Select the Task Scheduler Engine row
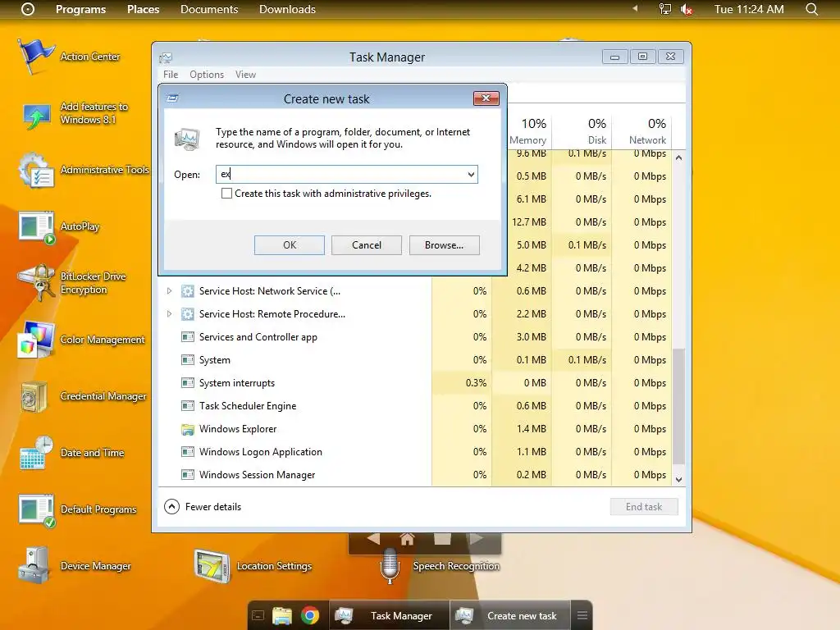 415,406
